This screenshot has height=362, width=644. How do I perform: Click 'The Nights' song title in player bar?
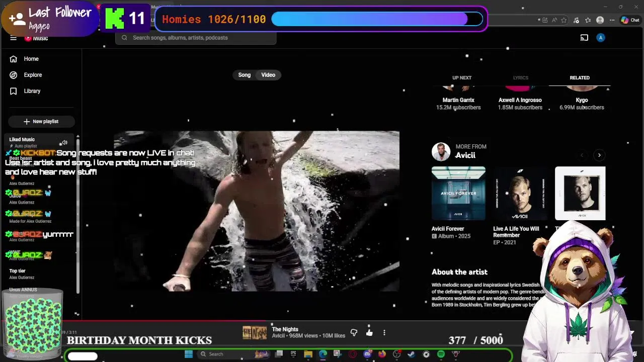click(x=285, y=329)
